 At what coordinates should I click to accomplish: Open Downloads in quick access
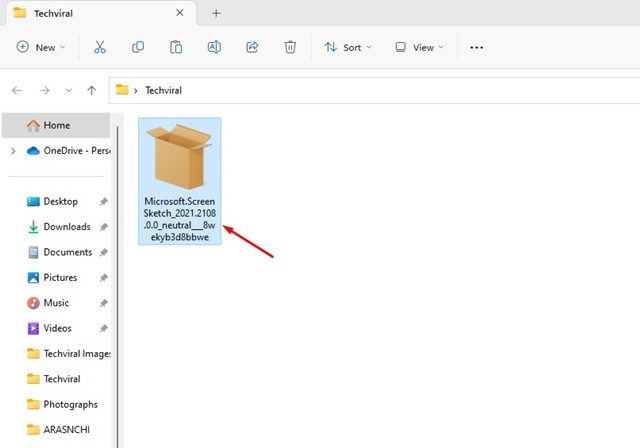pos(59,227)
